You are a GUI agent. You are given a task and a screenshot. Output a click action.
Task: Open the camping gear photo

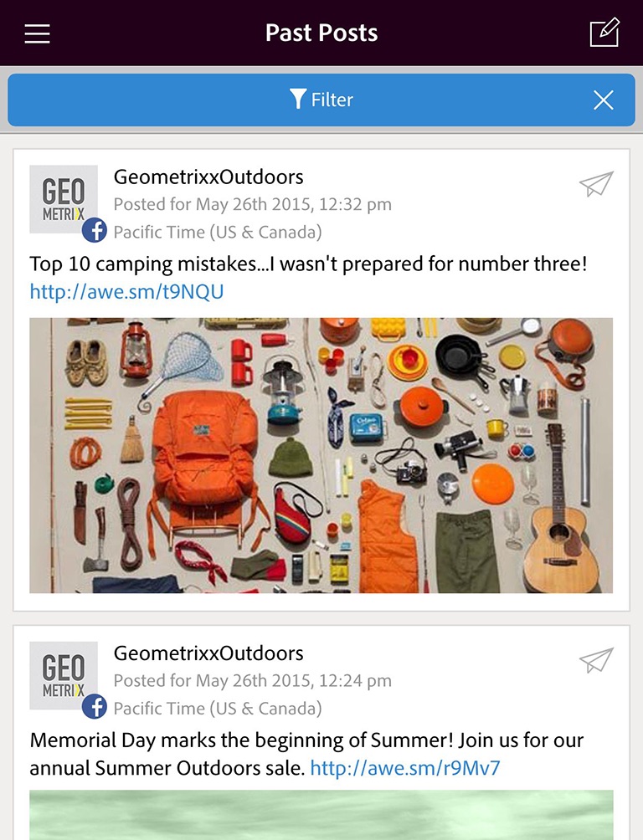pos(321,455)
